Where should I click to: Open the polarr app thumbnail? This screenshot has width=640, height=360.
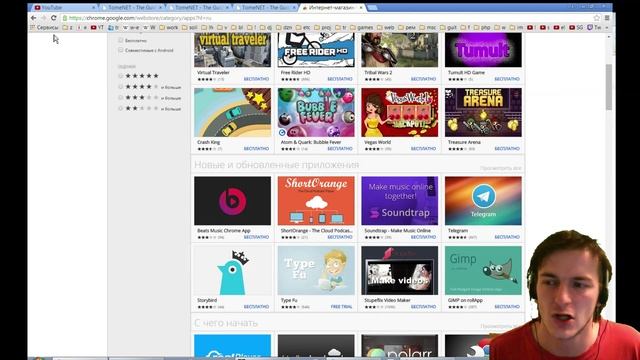click(400, 346)
